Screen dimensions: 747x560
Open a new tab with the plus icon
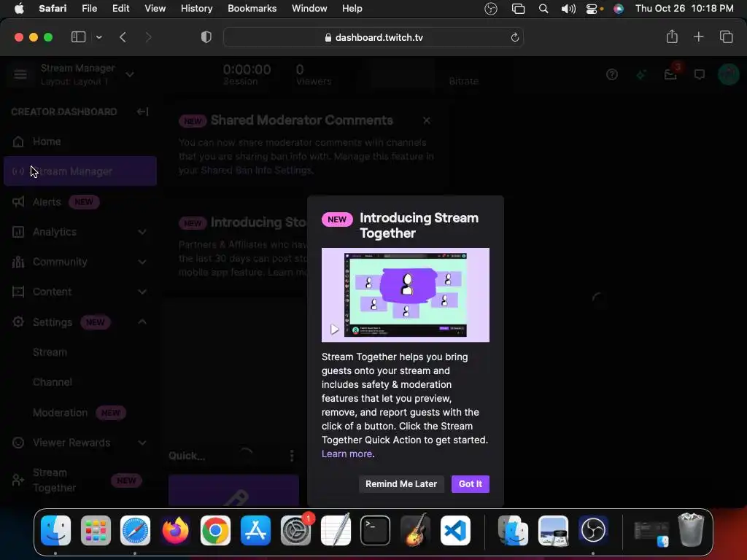[x=698, y=36]
